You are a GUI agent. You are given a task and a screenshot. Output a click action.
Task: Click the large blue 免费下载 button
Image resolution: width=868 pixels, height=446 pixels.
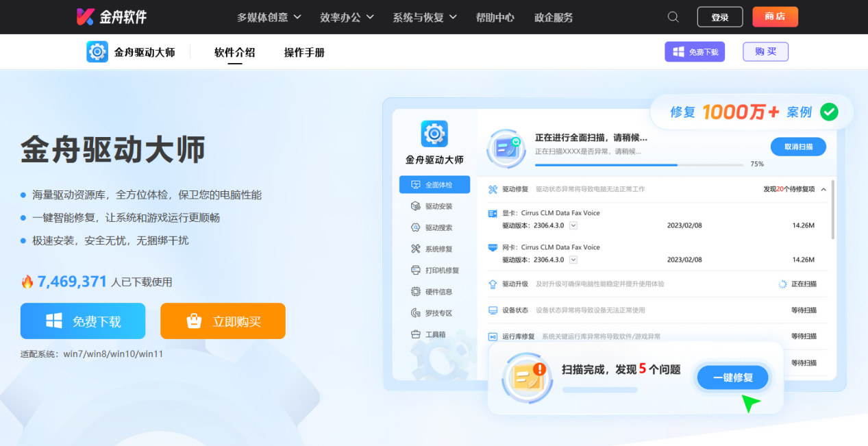coord(83,321)
